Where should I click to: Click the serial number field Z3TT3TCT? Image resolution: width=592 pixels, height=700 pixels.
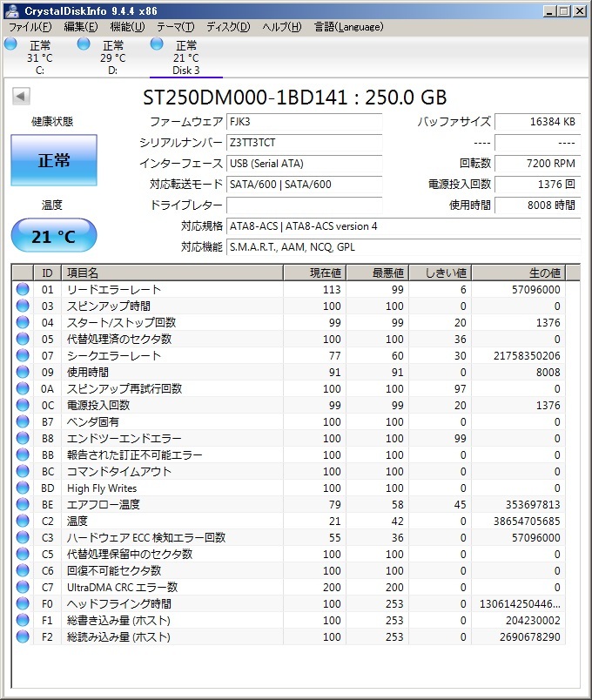point(305,143)
